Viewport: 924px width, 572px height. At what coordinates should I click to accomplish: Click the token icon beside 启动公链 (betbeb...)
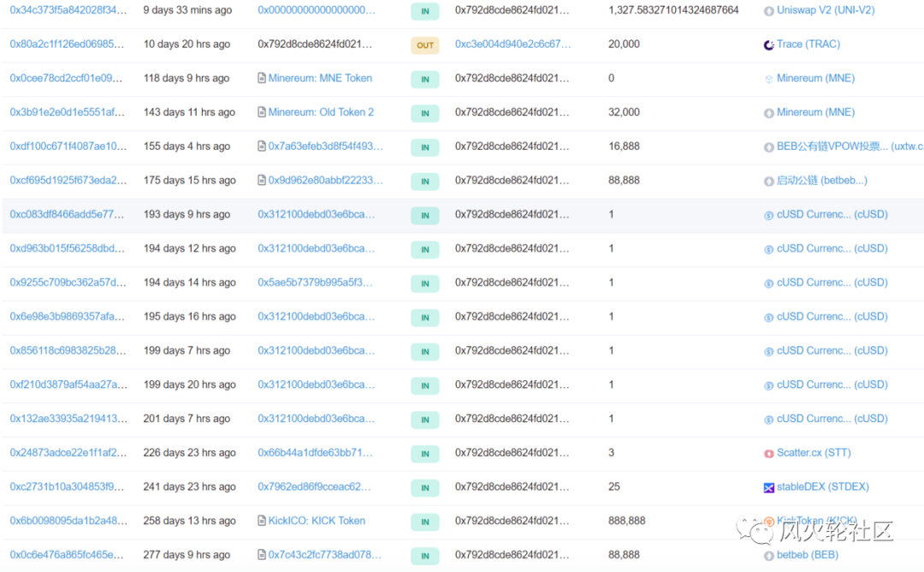coord(768,182)
